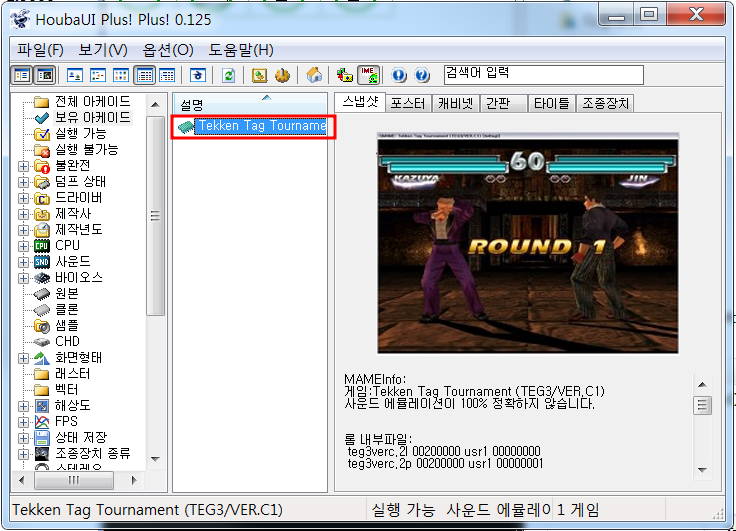The image size is (736, 531).
Task: Click the red-green arrows folder toolbar icon
Action: (x=345, y=75)
